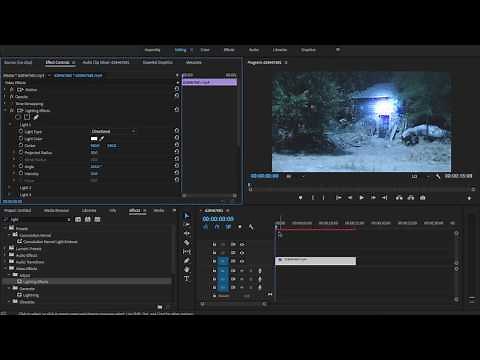Open Program monitor zoom level dropdown
480x360 pixels.
[295, 176]
